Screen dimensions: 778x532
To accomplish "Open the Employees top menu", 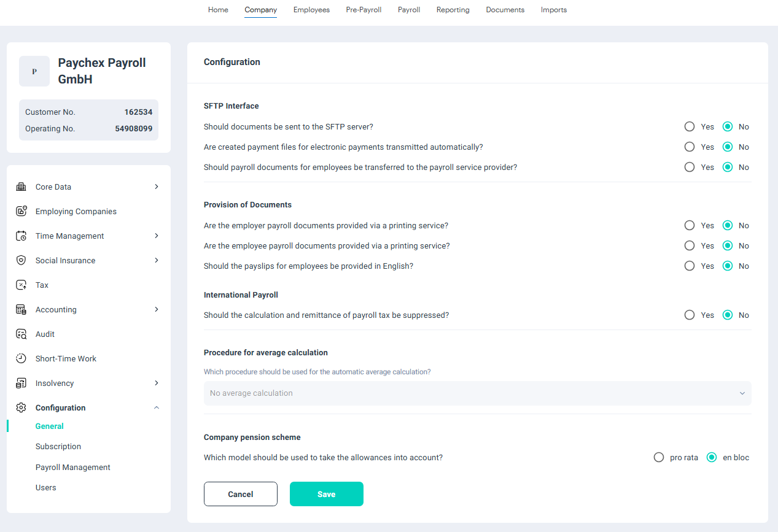I will tap(311, 10).
